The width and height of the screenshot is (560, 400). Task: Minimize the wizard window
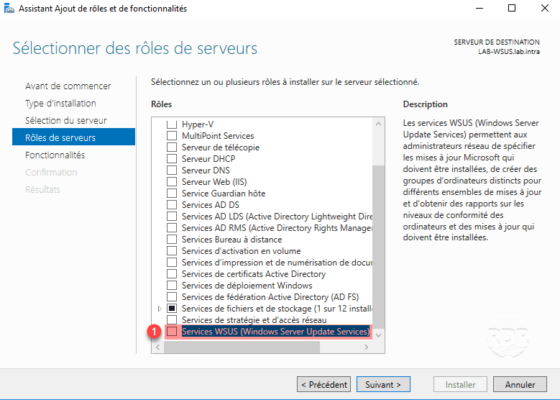[479, 8]
